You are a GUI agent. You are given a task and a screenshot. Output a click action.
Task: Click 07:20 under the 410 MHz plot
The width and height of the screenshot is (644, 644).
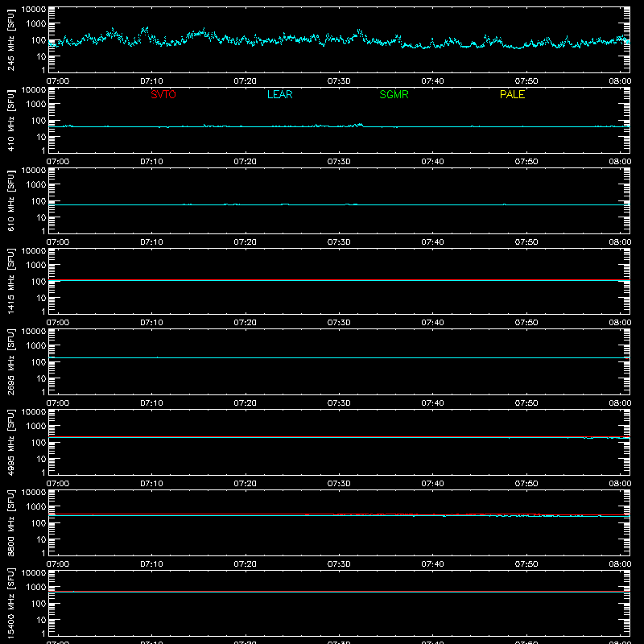[246, 162]
